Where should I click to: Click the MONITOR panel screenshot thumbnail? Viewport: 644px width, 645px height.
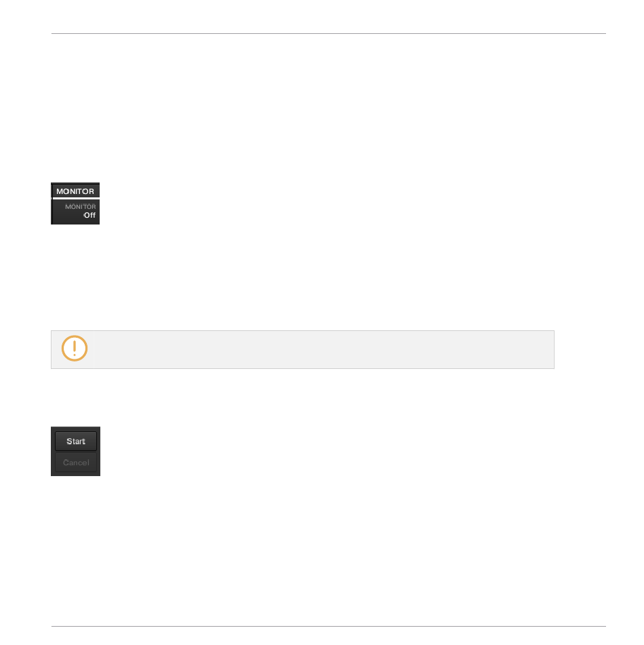coord(75,203)
